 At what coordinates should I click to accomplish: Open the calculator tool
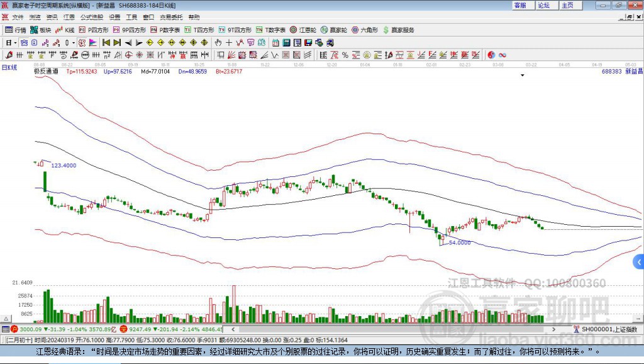click(286, 43)
